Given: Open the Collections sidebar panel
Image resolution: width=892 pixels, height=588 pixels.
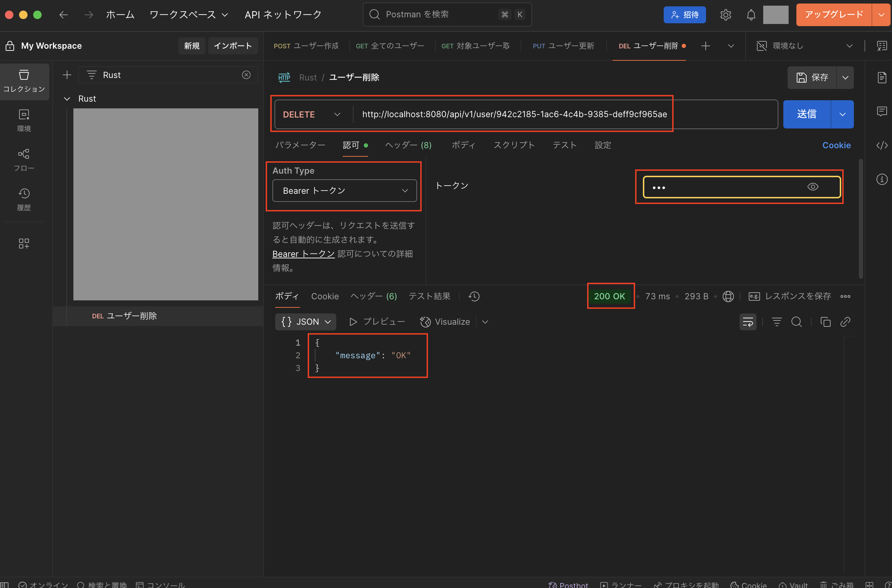Looking at the screenshot, I should tap(24, 81).
